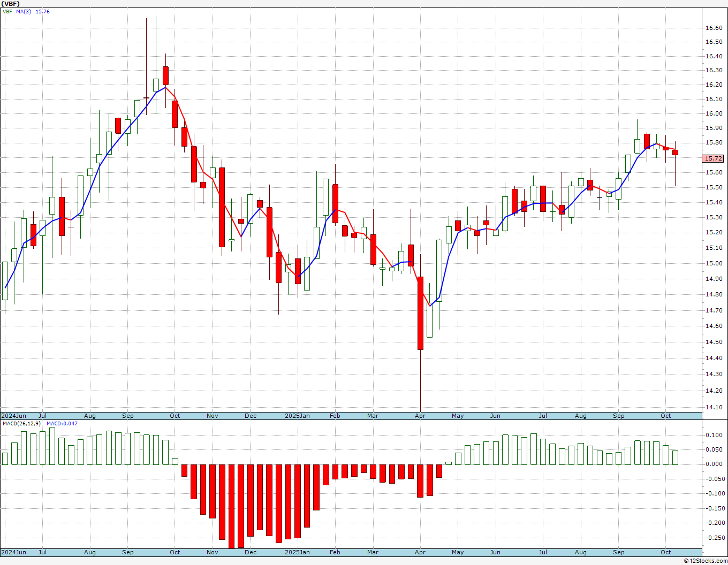
Task: Select 2025Jan label under the price chart
Action: (297, 416)
